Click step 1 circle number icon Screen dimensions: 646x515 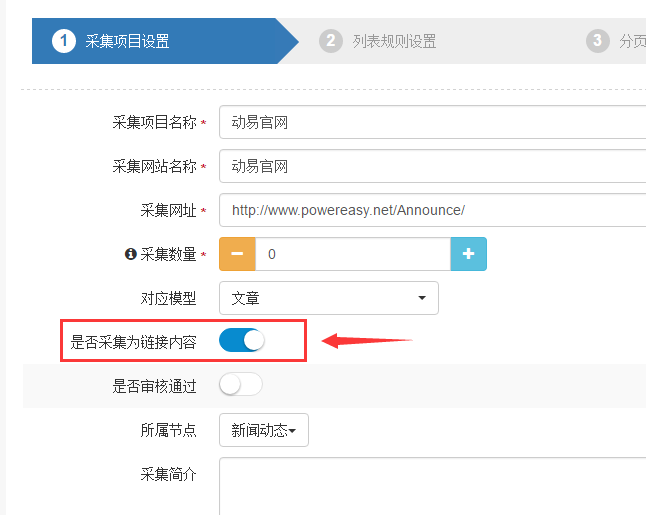64,41
